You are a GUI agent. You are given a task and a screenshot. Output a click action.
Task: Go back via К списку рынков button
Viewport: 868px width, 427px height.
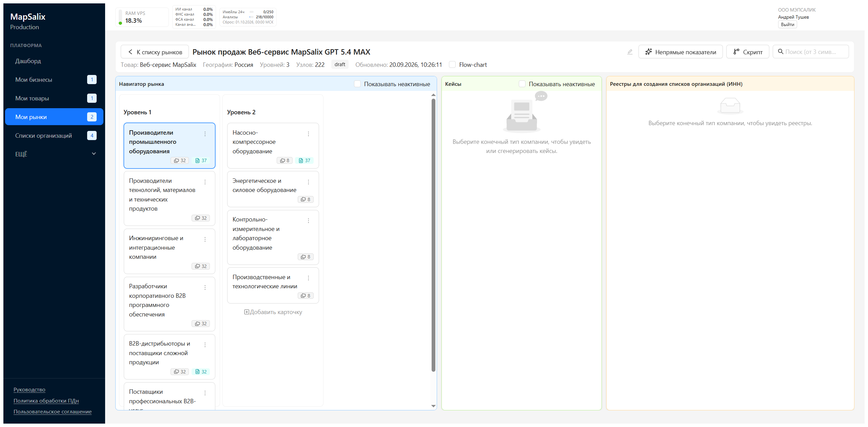tap(155, 52)
